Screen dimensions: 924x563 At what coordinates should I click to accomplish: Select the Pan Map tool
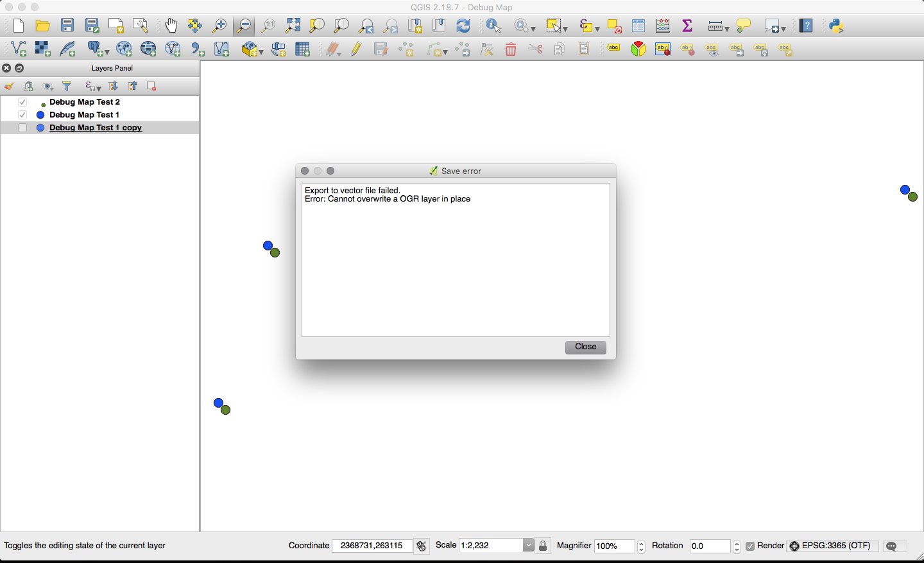coord(171,26)
